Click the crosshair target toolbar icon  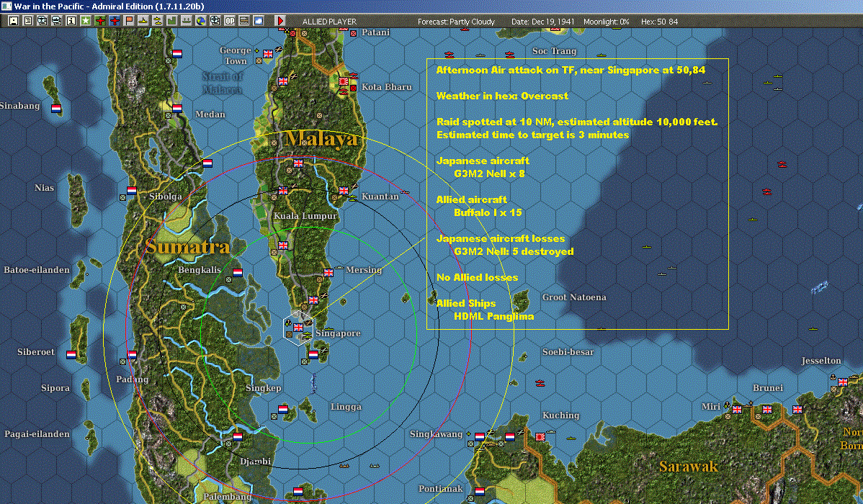pyautogui.click(x=215, y=21)
